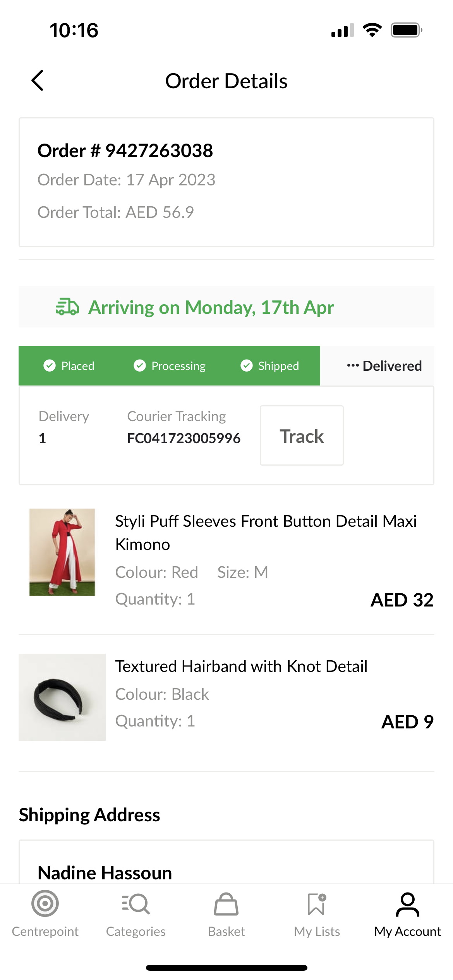The height and width of the screenshot is (980, 453).
Task: Tap Styli Puff Sleeves Maxi Kimono title
Action: [266, 533]
